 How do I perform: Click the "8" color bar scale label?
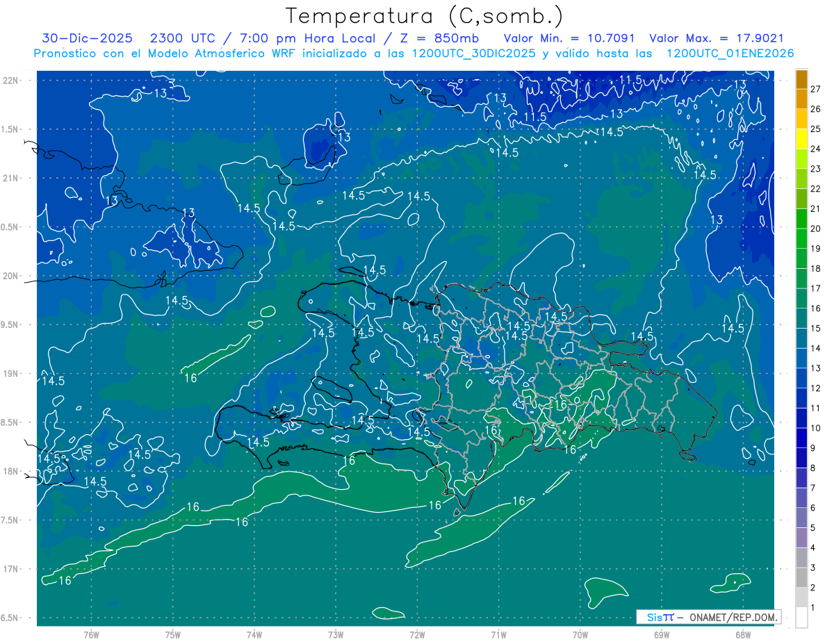coord(813,468)
